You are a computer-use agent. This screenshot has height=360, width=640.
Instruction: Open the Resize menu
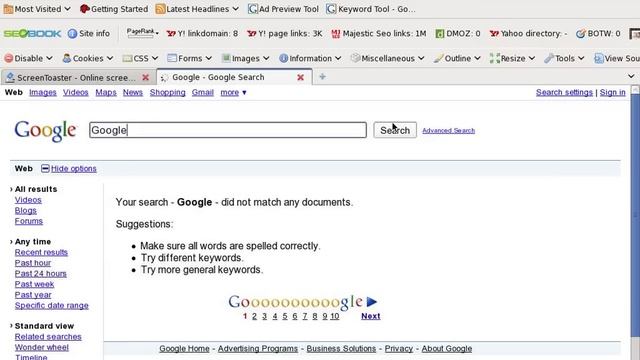click(x=512, y=58)
